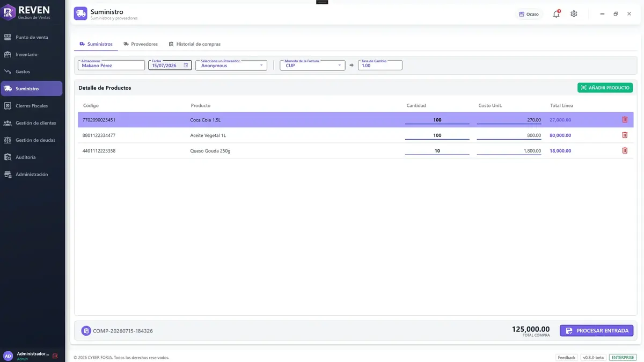The image size is (644, 362).
Task: Open Auditoría in sidebar
Action: pyautogui.click(x=32, y=157)
